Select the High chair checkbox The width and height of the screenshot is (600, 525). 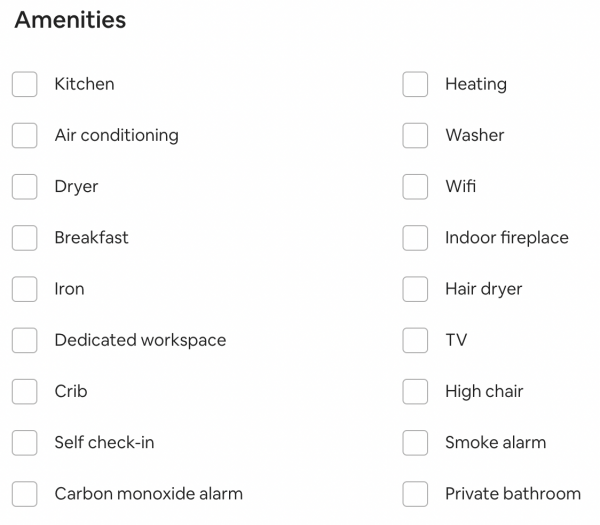[415, 391]
